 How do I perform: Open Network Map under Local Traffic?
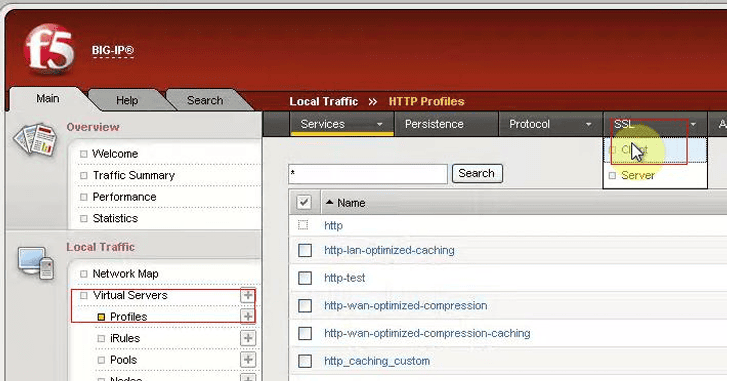click(x=125, y=274)
